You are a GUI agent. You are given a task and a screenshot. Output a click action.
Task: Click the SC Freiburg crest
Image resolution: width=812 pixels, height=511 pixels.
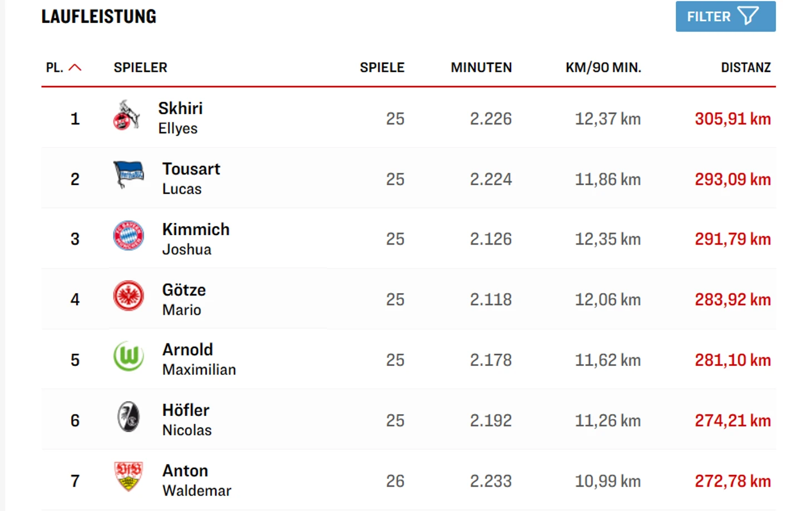coord(128,417)
